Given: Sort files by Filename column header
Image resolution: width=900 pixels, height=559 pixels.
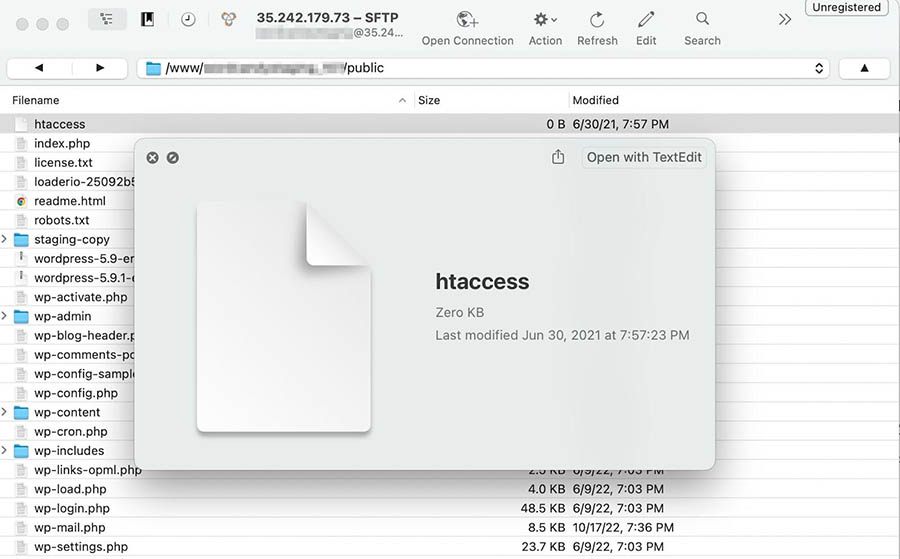Looking at the screenshot, I should 36,100.
